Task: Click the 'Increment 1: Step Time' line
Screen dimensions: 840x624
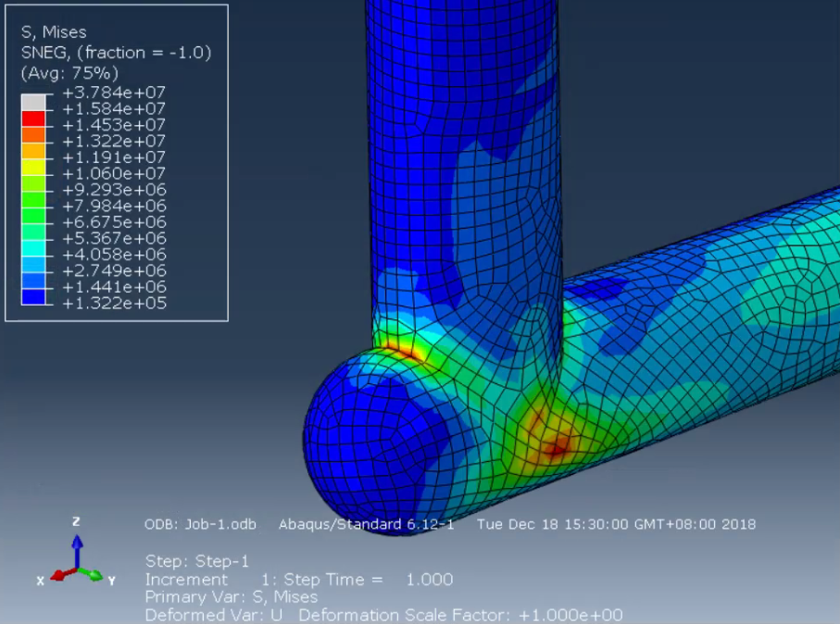Action: point(299,580)
